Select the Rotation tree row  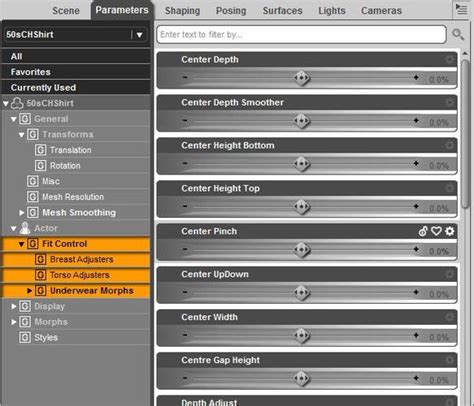coord(76,166)
